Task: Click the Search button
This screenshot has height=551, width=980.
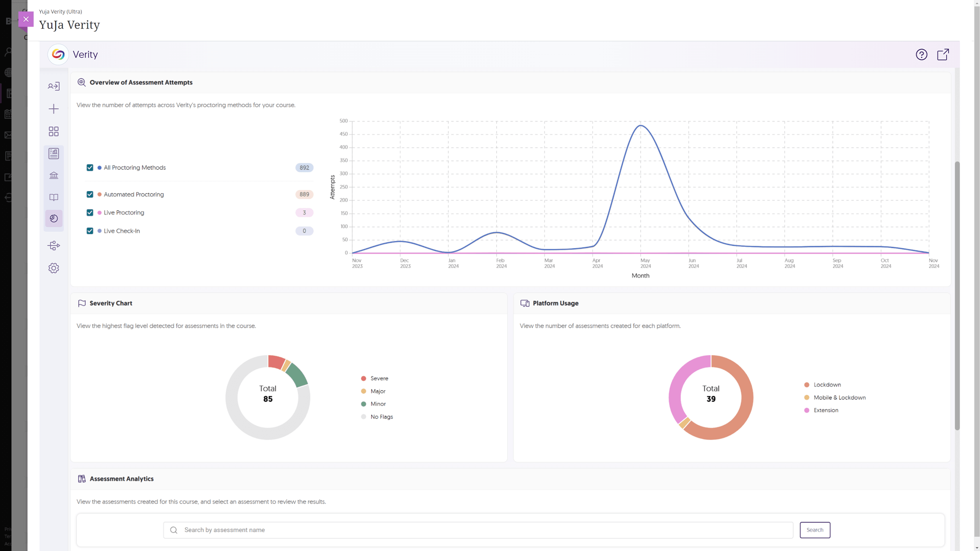Action: tap(815, 530)
